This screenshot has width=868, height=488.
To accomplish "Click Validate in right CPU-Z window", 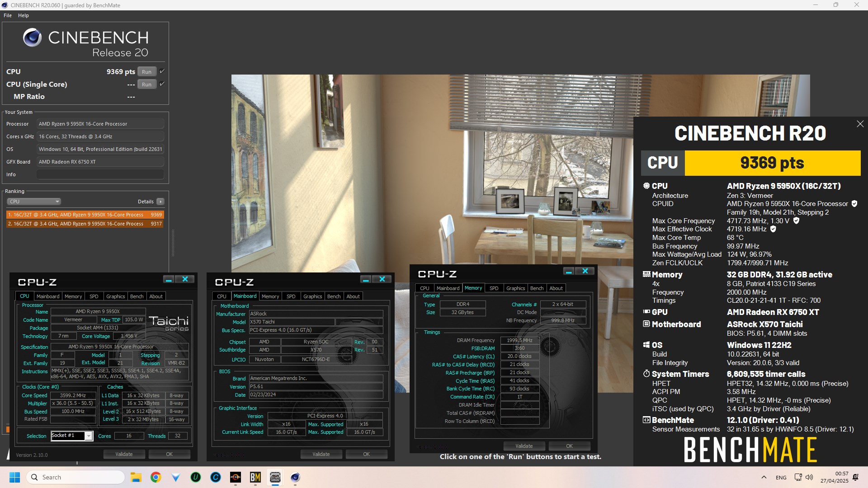I will click(524, 446).
